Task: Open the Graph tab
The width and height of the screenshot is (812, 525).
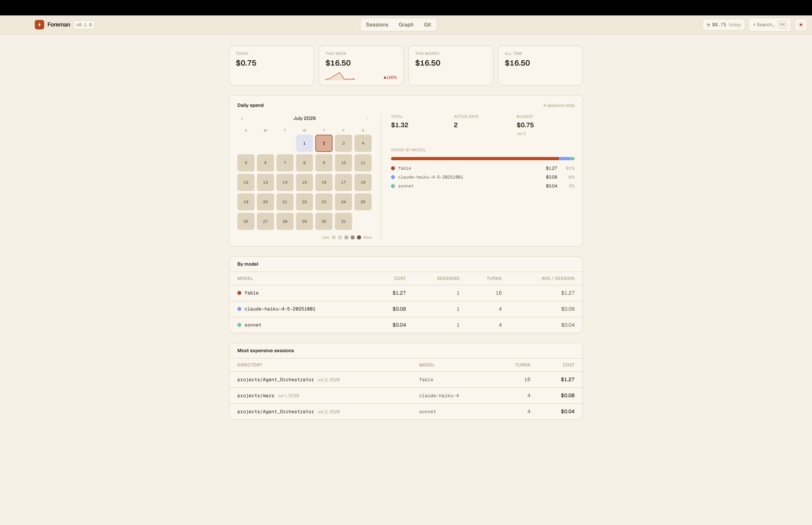Action: click(x=406, y=24)
